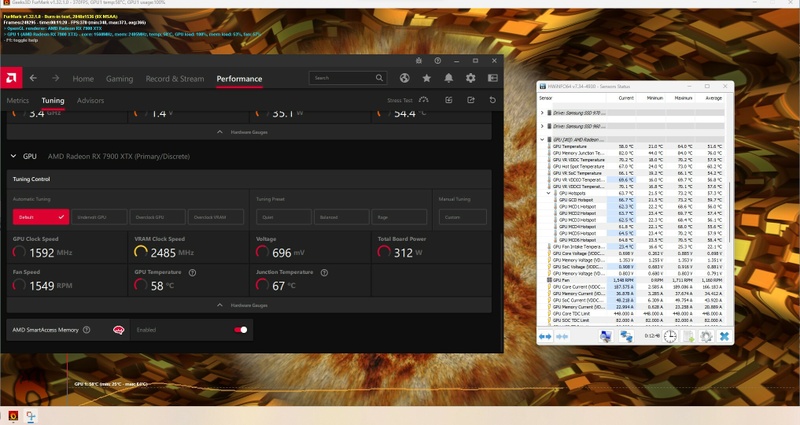This screenshot has height=425, width=800.
Task: Toggle the sidebar panel icon next to the gear
Action: coord(492,78)
